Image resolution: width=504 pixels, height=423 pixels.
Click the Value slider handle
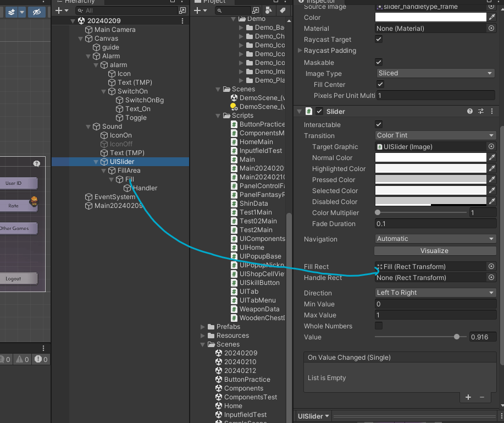pyautogui.click(x=456, y=337)
